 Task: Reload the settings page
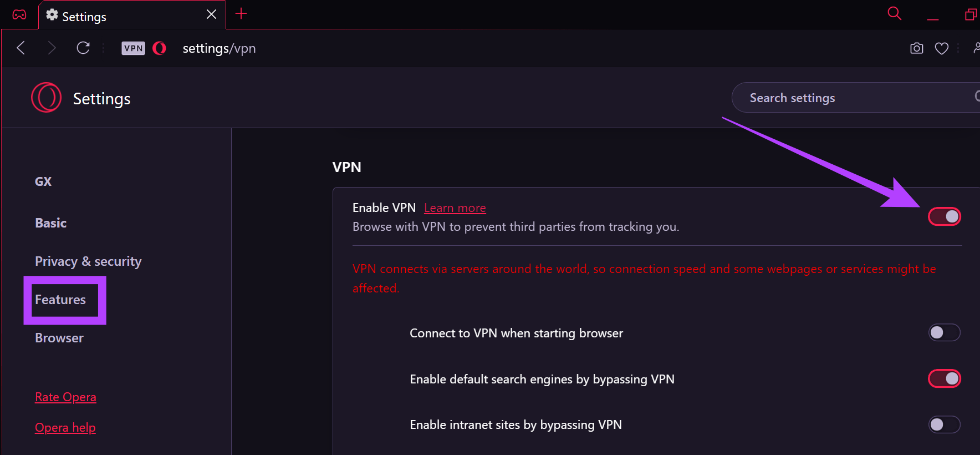click(x=83, y=48)
